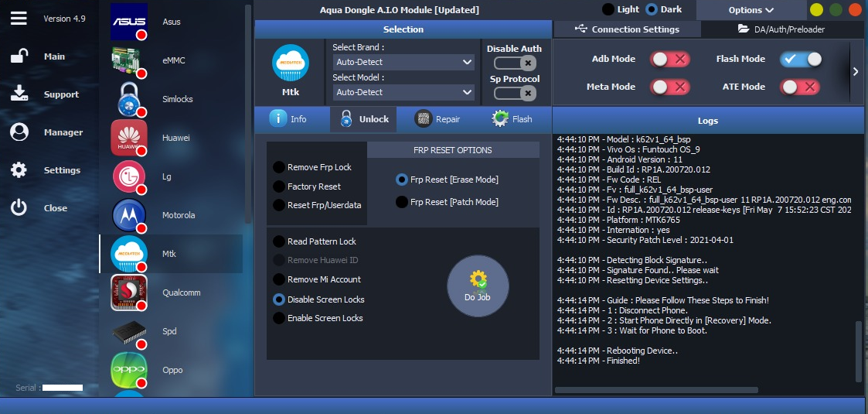Click the Manager menu label
Screen dimensions: 868x414
pyautogui.click(x=63, y=132)
